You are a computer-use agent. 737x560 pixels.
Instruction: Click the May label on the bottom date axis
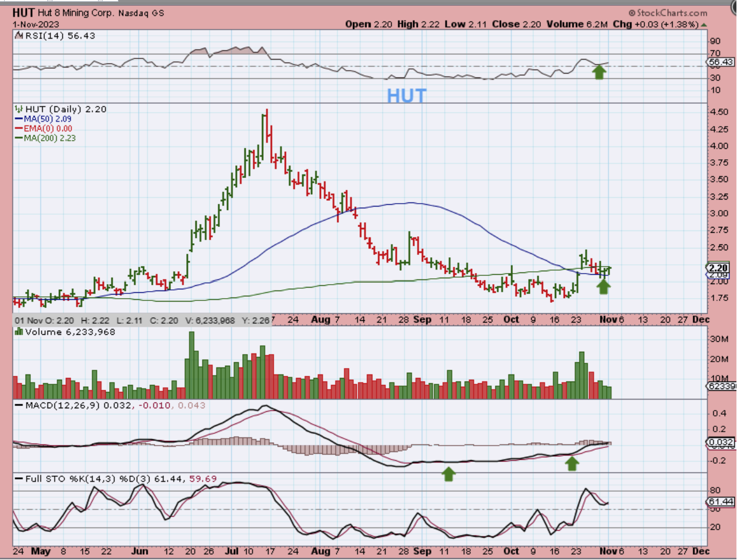click(40, 551)
